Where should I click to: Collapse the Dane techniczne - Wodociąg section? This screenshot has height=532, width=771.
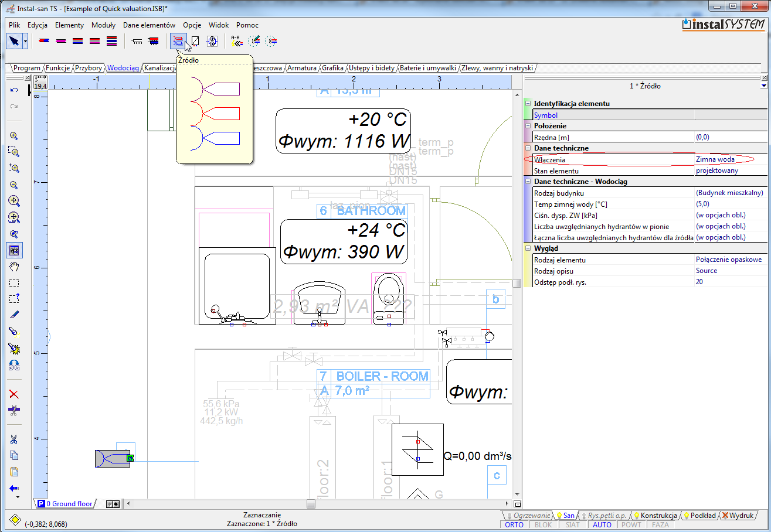(528, 182)
